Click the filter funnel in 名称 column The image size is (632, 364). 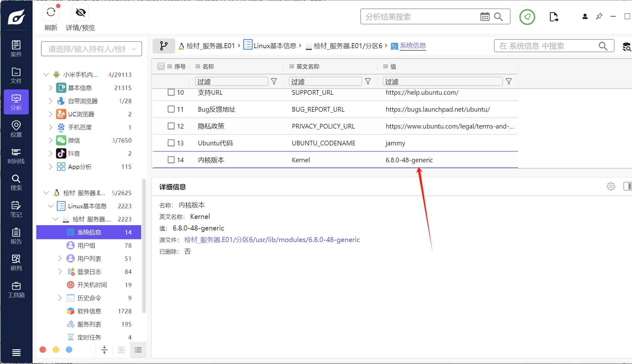(274, 82)
